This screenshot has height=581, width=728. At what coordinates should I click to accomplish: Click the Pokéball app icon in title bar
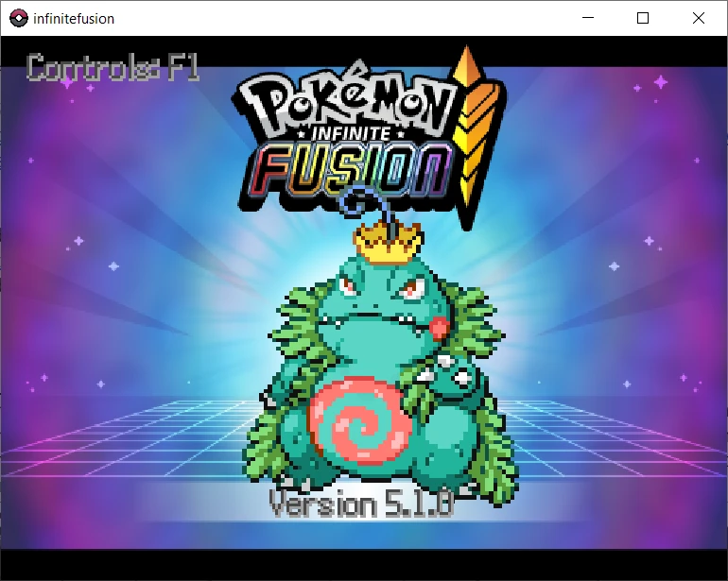click(19, 18)
